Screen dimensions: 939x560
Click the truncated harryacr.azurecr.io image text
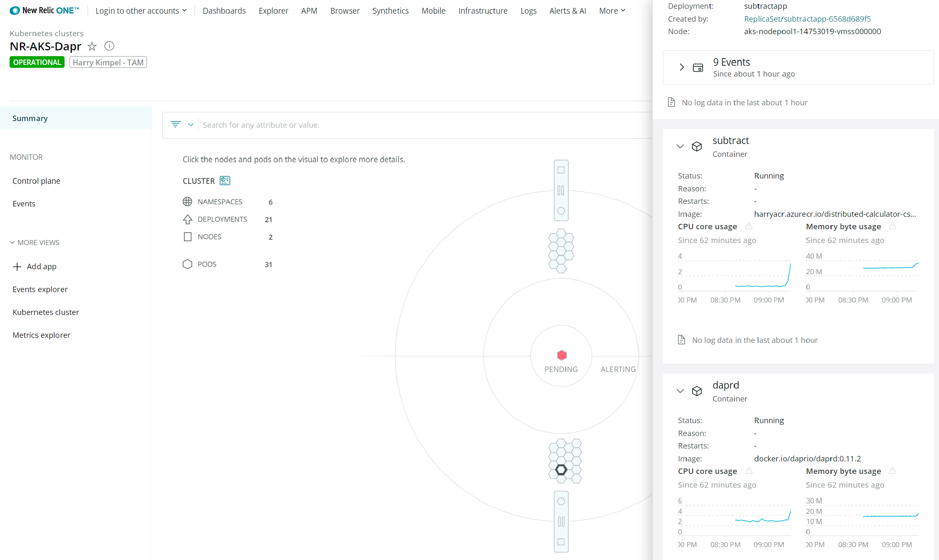click(835, 214)
